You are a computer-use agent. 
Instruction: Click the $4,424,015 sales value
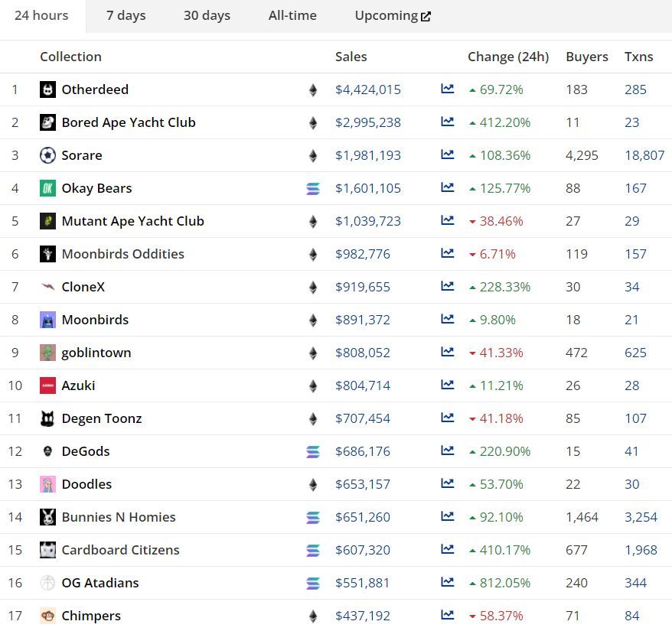click(x=368, y=89)
